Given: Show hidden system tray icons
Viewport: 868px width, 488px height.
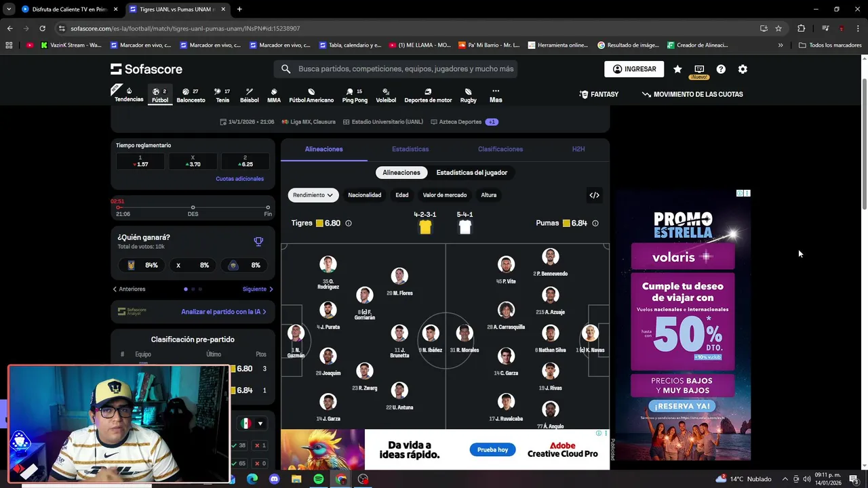Looking at the screenshot, I should pos(785,479).
